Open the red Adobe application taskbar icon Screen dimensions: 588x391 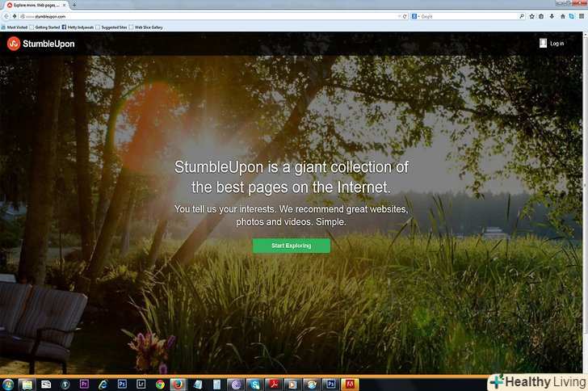coord(350,385)
